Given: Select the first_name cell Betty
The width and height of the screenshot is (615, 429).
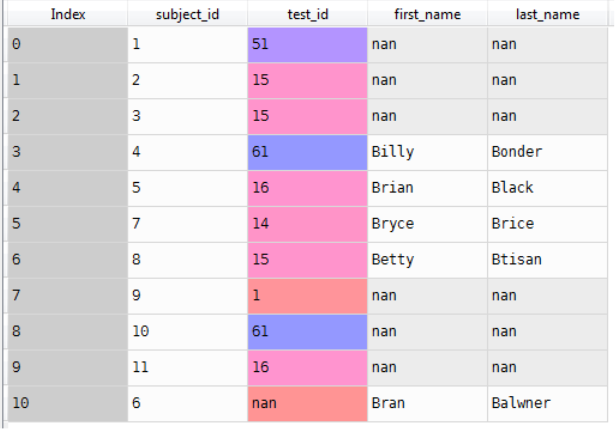Looking at the screenshot, I should coord(427,260).
